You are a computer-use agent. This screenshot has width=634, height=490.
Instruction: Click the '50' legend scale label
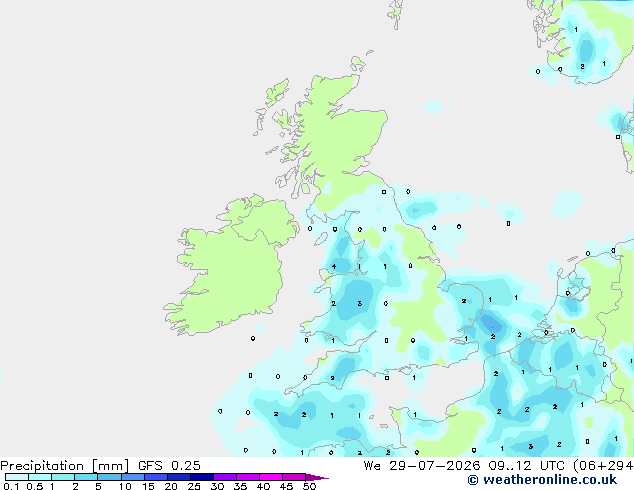[309, 486]
